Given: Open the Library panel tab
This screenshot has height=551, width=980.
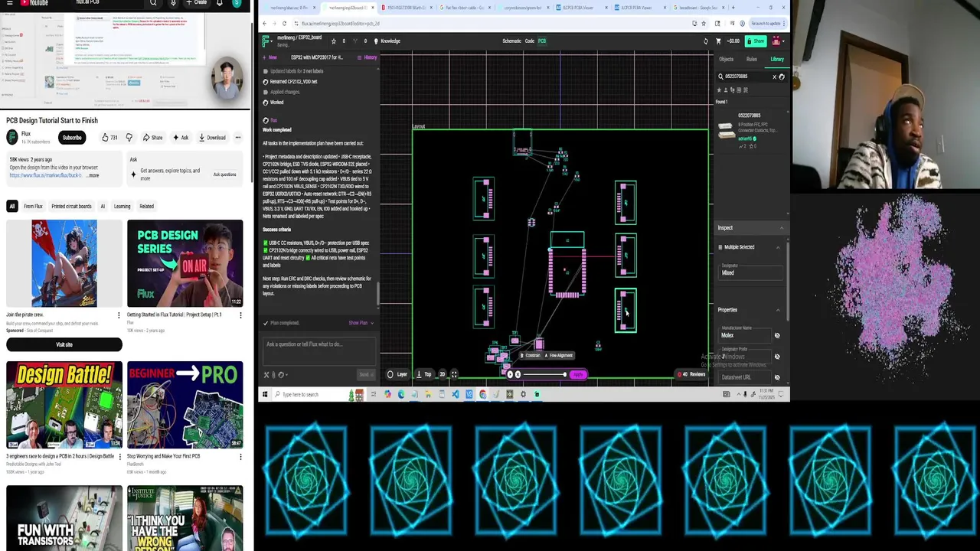Looking at the screenshot, I should point(776,59).
